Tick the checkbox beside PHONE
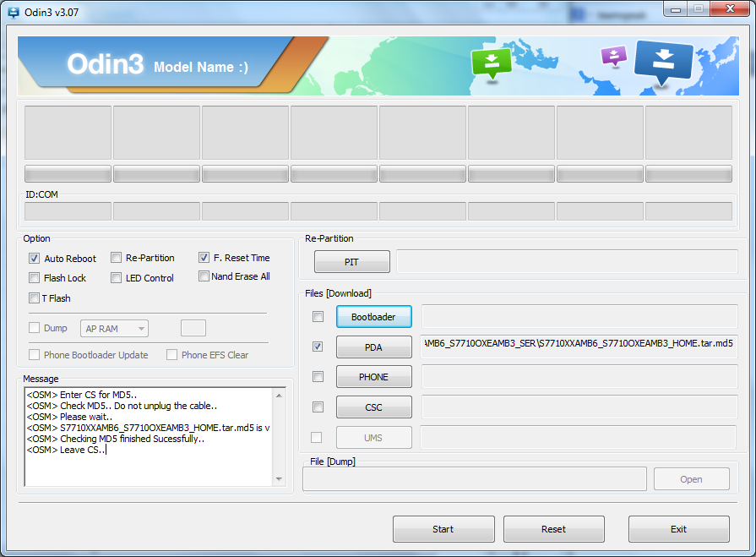Image resolution: width=756 pixels, height=557 pixels. 318,377
